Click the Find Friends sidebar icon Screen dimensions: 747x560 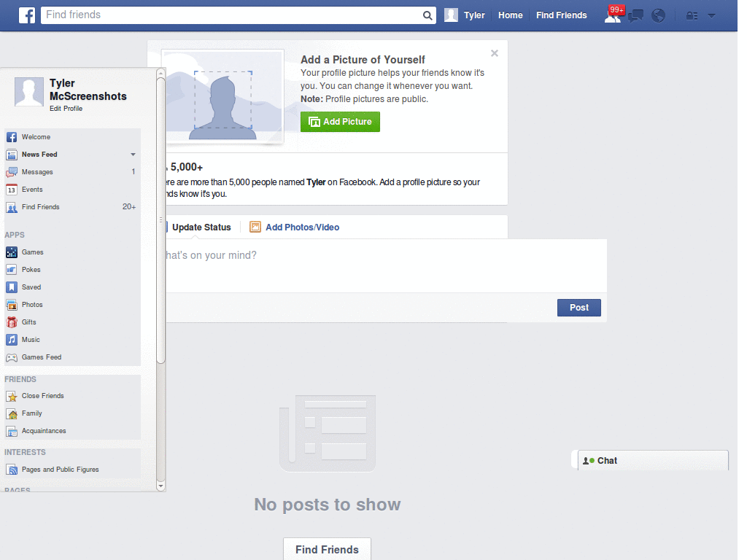point(12,207)
